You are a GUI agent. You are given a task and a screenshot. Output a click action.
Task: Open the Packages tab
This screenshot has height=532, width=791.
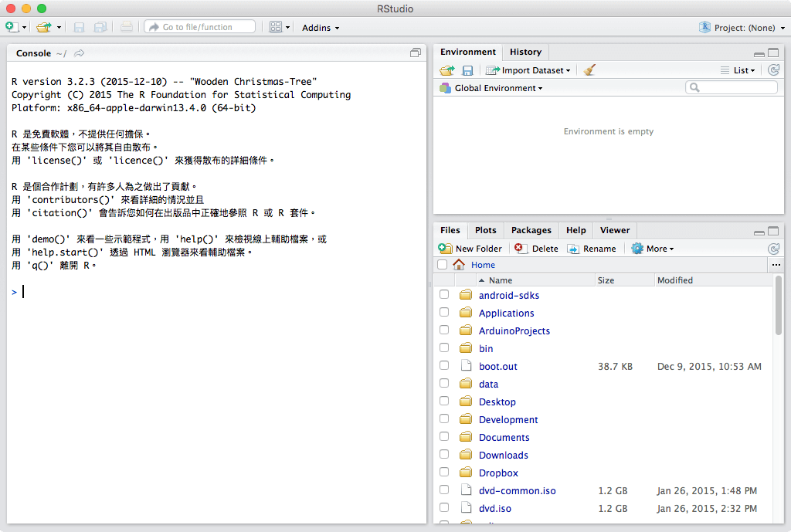[531, 230]
